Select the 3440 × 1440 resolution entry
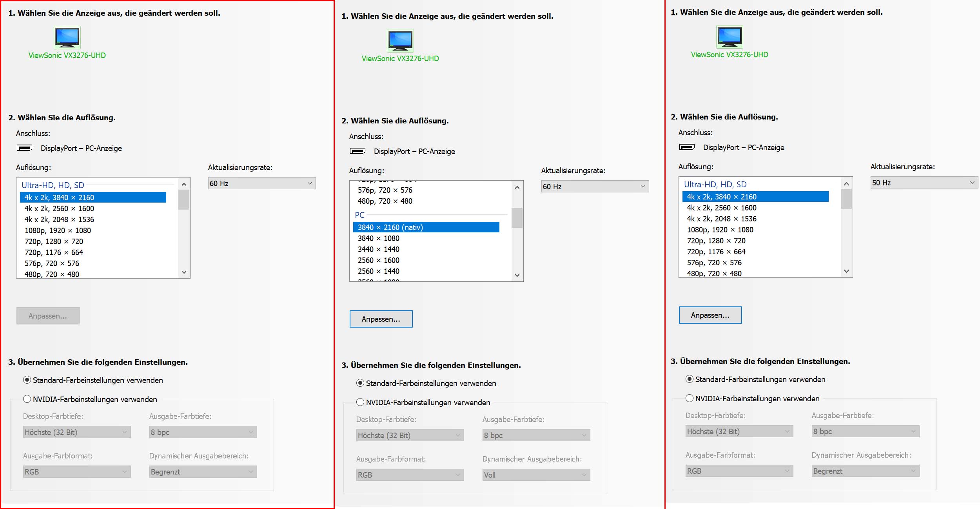The image size is (980, 509). [x=378, y=249]
